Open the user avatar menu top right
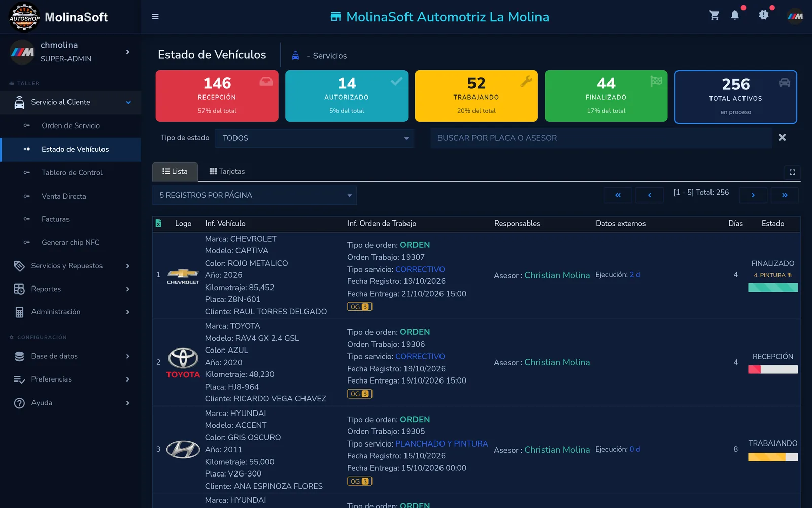 pyautogui.click(x=795, y=16)
